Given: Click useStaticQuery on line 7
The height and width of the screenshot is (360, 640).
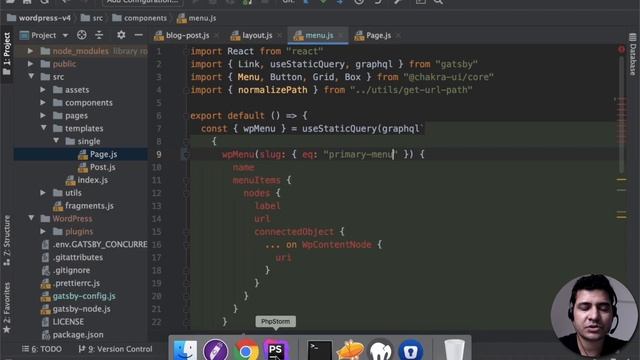Looking at the screenshot, I should coord(340,129).
